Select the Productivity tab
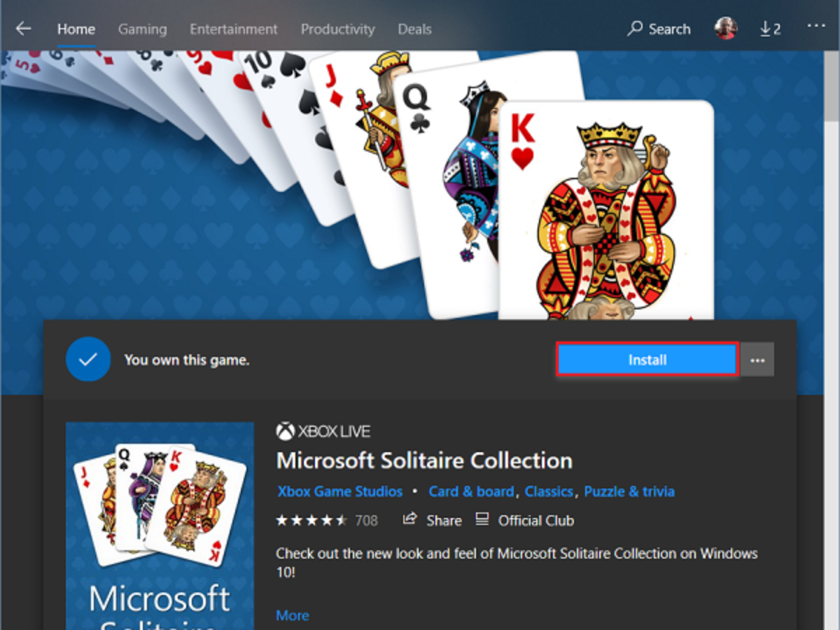Image resolution: width=840 pixels, height=630 pixels. pos(337,29)
